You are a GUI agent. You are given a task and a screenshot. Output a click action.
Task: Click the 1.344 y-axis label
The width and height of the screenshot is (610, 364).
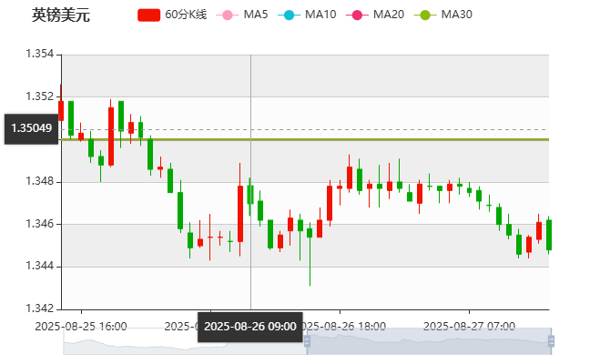click(40, 266)
